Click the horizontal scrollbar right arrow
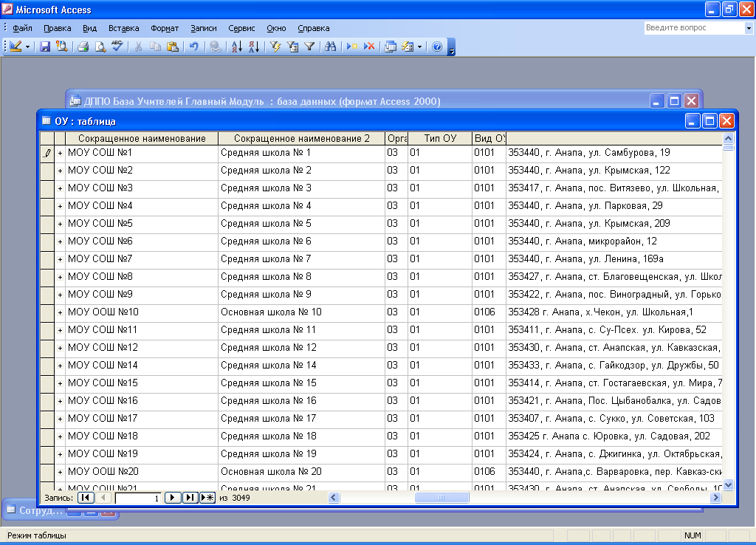This screenshot has width=756, height=545. point(716,497)
